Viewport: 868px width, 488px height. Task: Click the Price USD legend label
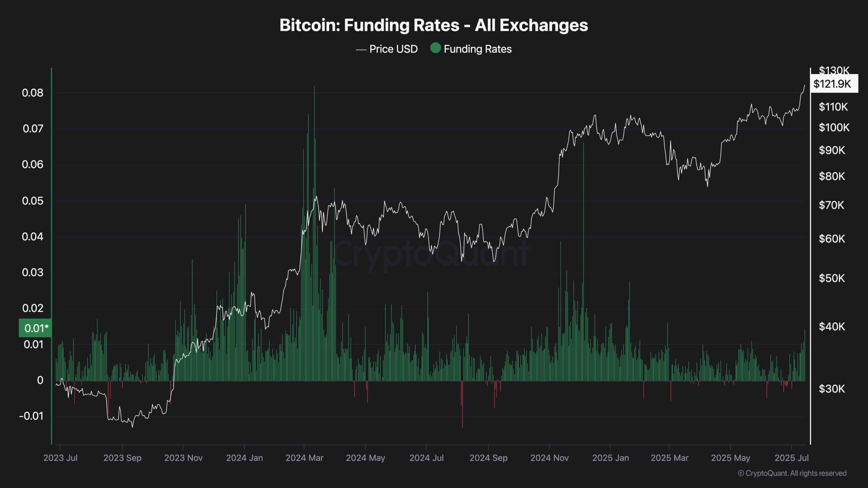click(x=393, y=49)
